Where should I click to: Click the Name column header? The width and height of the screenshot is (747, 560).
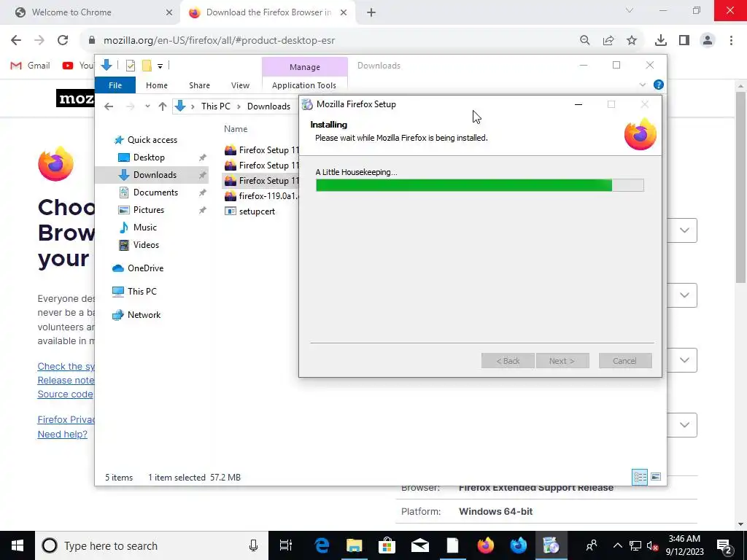pyautogui.click(x=236, y=128)
